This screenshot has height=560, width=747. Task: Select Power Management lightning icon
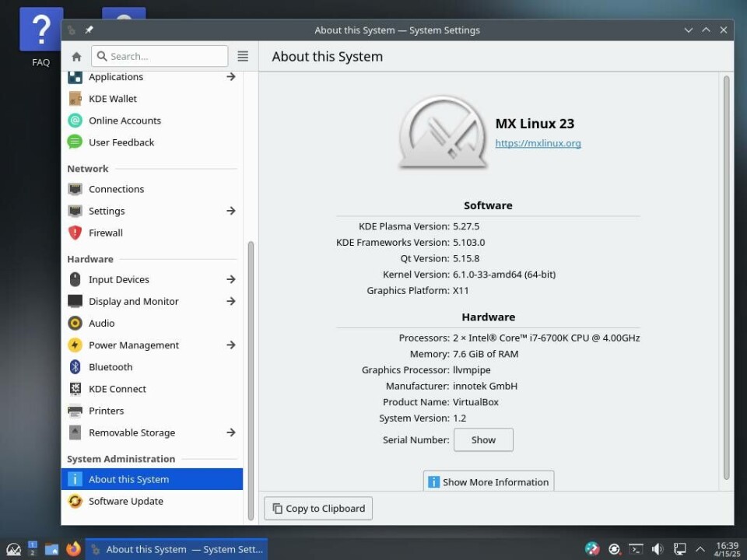coord(75,345)
